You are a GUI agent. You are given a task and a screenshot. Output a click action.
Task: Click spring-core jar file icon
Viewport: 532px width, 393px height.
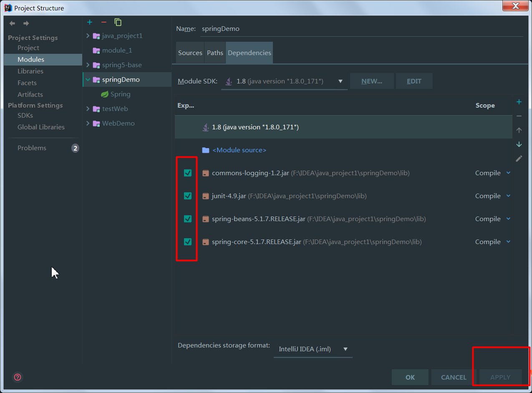pos(205,242)
